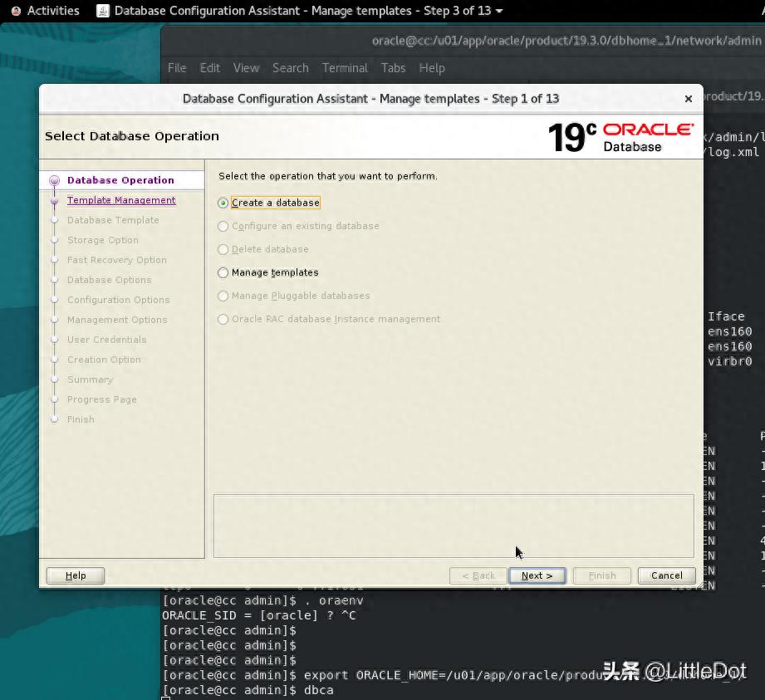Open the terminal File menu
This screenshot has height=700, width=765.
[177, 68]
